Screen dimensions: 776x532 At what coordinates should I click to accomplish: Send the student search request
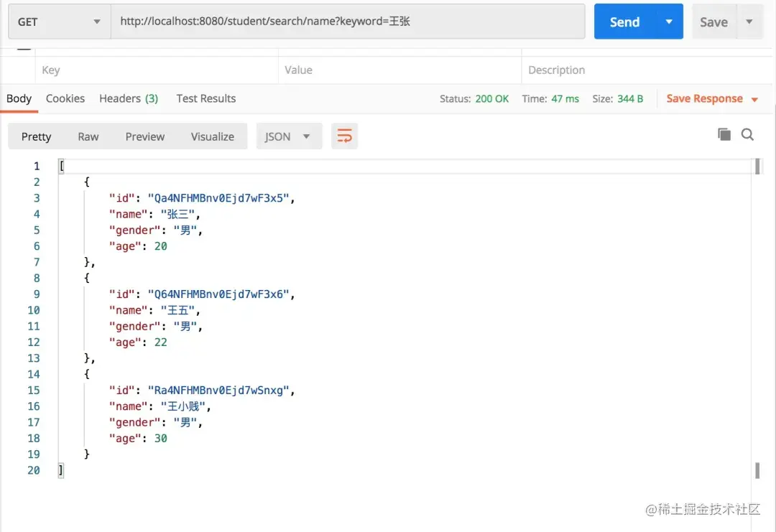point(624,22)
